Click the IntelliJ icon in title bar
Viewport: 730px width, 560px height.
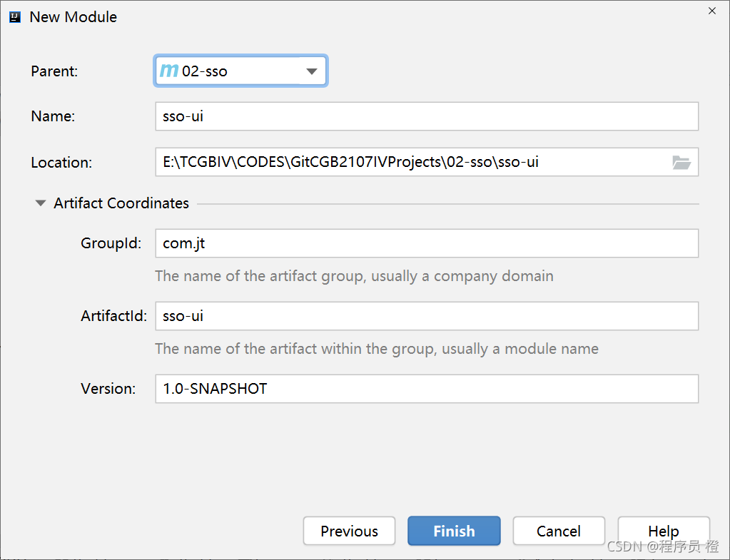(x=15, y=17)
